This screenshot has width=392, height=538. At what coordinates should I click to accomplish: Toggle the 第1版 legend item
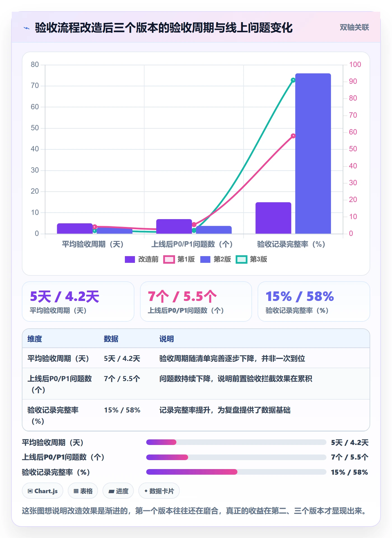click(x=179, y=259)
